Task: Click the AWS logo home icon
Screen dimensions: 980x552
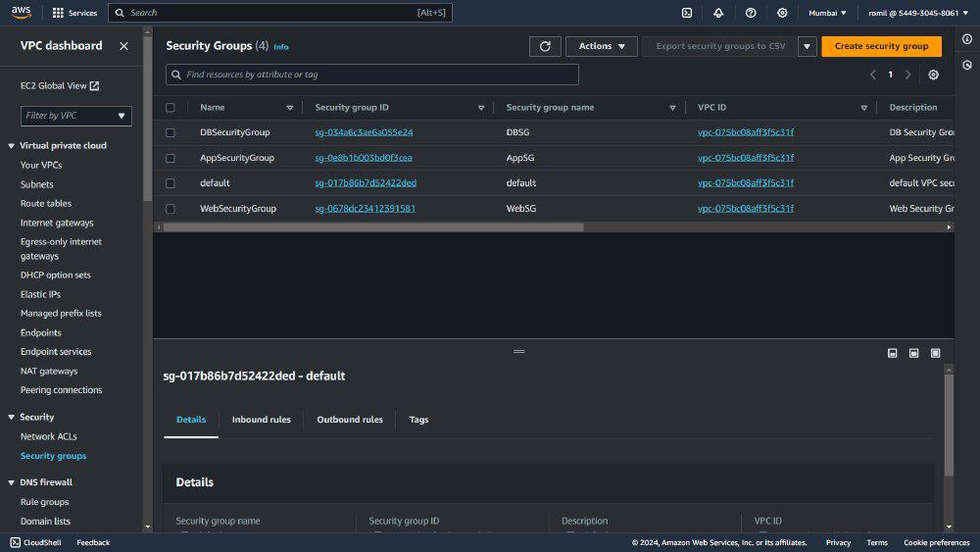Action: (22, 13)
